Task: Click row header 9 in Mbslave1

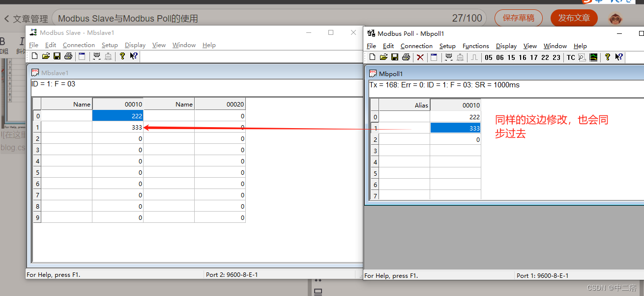Action: (x=37, y=217)
